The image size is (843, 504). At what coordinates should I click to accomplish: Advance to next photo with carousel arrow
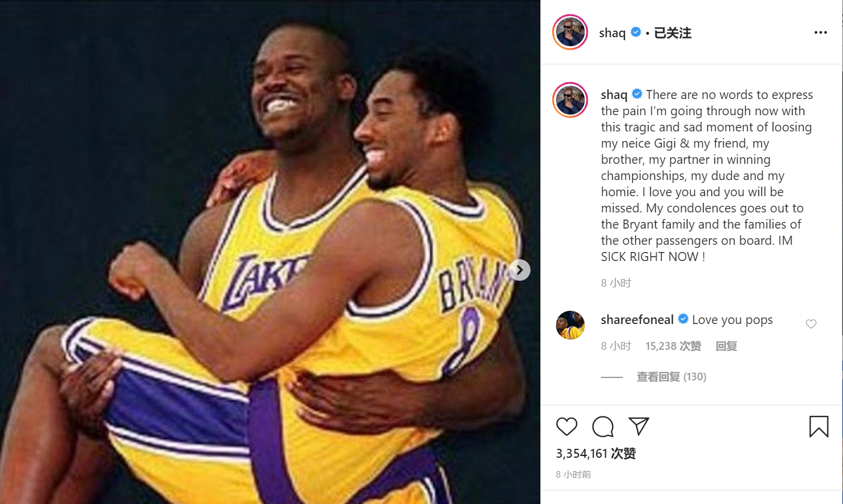point(519,270)
